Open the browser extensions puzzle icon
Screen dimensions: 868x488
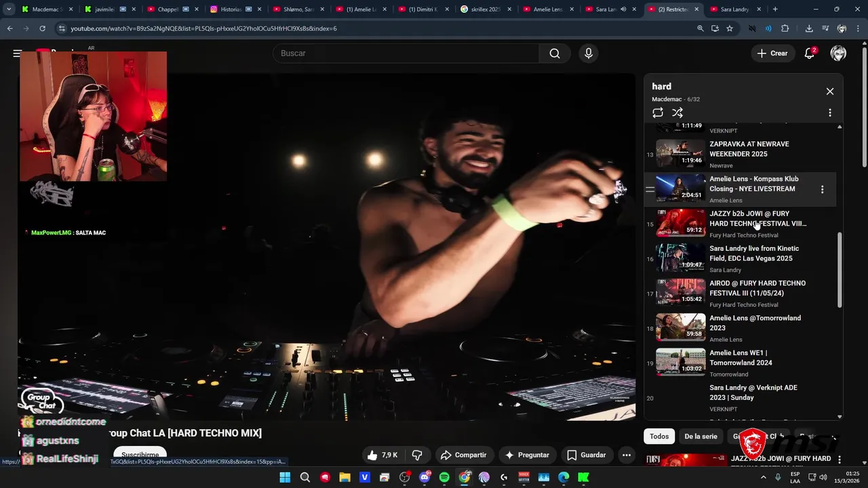point(785,28)
